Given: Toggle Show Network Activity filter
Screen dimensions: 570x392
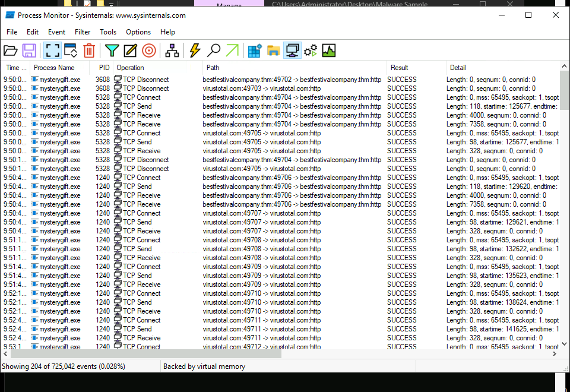Looking at the screenshot, I should [292, 50].
